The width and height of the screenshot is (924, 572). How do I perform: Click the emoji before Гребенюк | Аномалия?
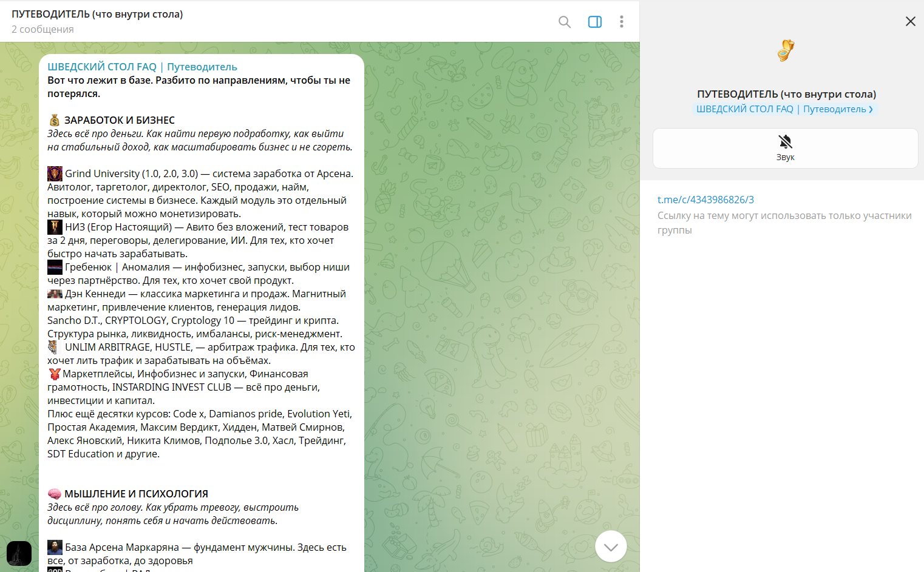[55, 267]
